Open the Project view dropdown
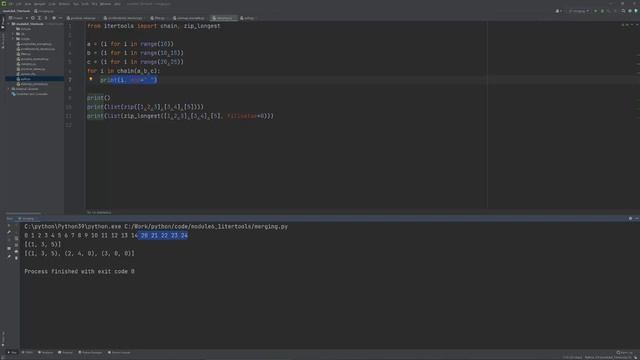The height and width of the screenshot is (360, 640). tap(18, 18)
